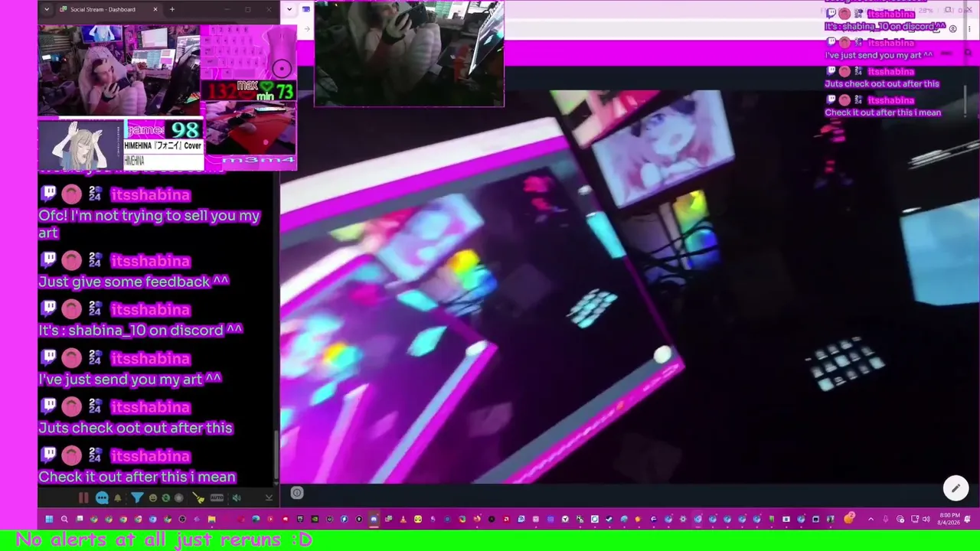The width and height of the screenshot is (980, 551).
Task: Click Twitch icon above 'Juts check oot out after this'
Action: (49, 406)
